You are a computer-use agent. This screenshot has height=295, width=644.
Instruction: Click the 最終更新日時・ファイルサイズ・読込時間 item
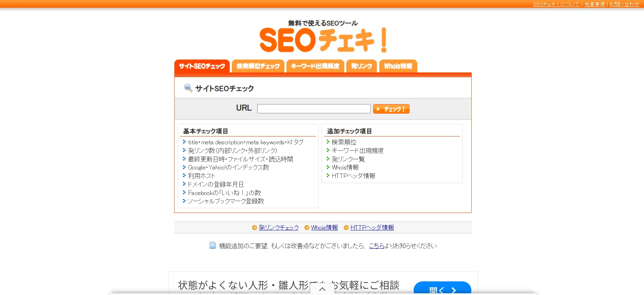click(240, 159)
